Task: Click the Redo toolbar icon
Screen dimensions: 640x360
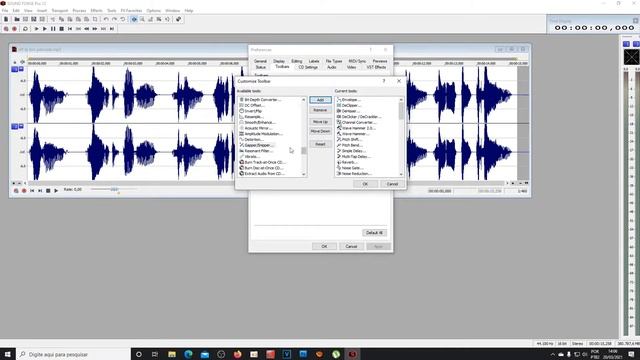Action: click(x=115, y=19)
